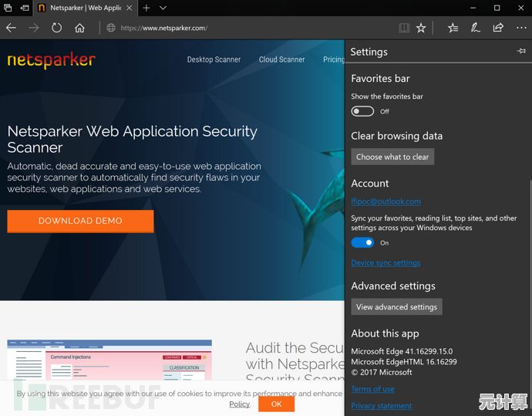Viewport: 532px width, 416px height.
Task: Click Choose what to clear button
Action: (x=392, y=157)
